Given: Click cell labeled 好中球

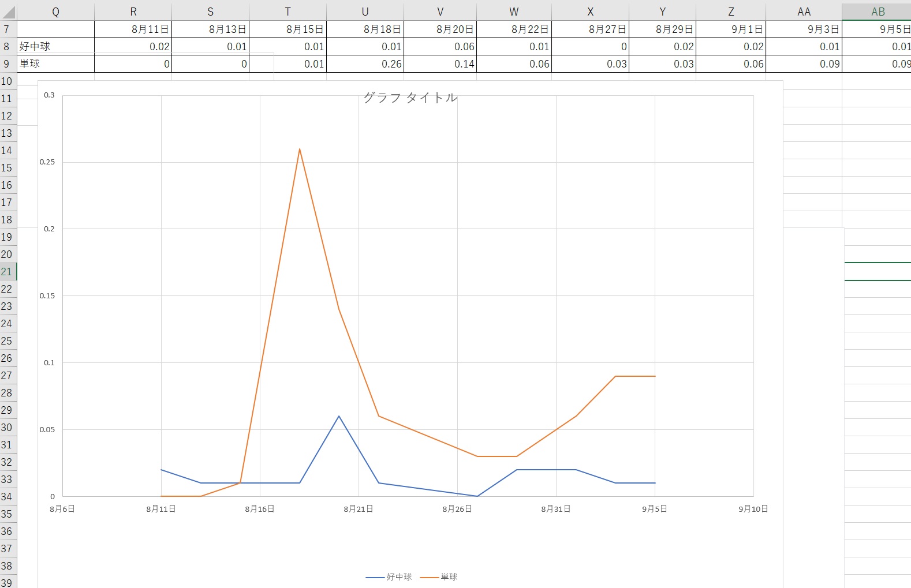Looking at the screenshot, I should pyautogui.click(x=55, y=47).
